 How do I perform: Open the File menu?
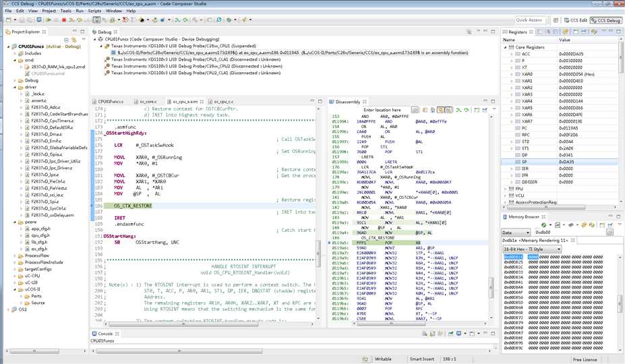[x=8, y=11]
